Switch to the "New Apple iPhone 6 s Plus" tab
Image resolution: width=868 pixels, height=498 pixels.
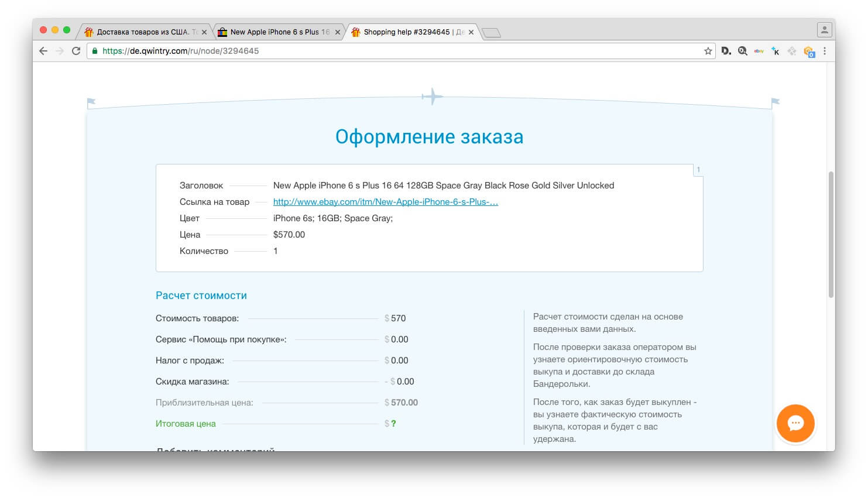(x=275, y=32)
